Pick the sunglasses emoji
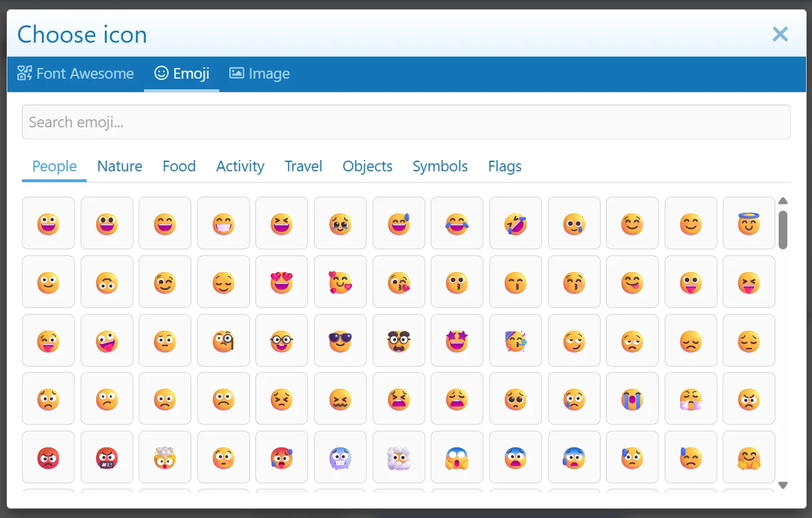Screen dimensions: 812x518 coord(340,341)
